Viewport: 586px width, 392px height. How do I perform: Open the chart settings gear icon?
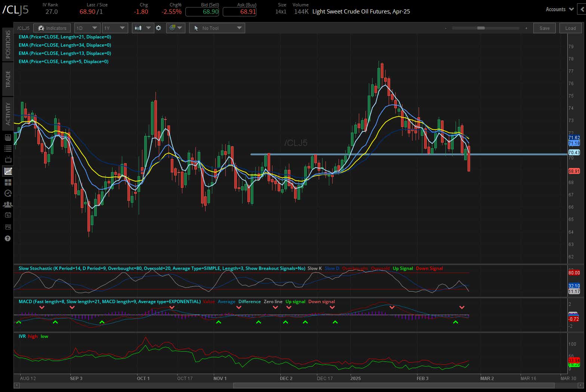tap(158, 28)
